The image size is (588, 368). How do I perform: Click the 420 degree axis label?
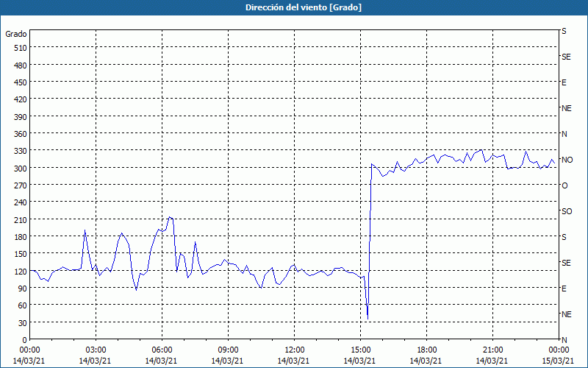[21, 99]
